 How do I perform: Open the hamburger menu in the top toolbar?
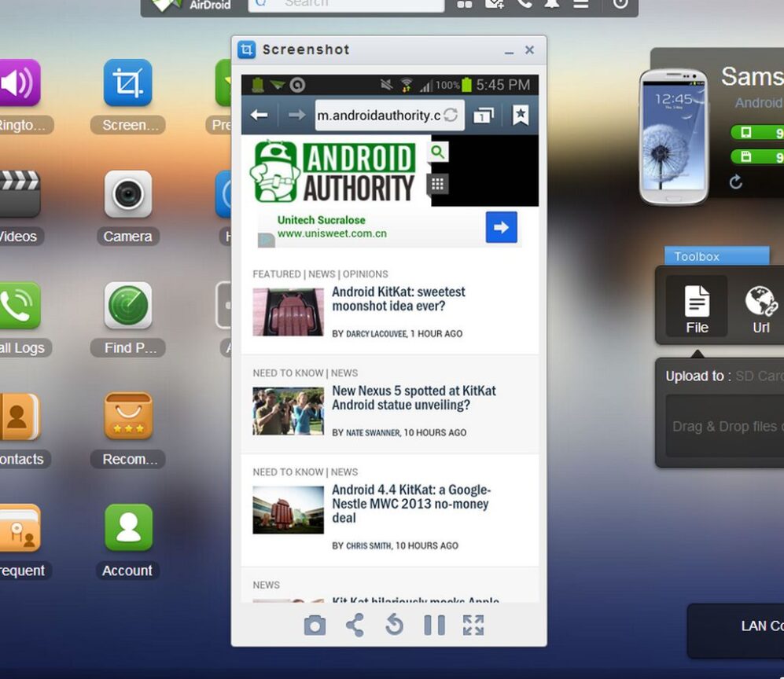583,5
